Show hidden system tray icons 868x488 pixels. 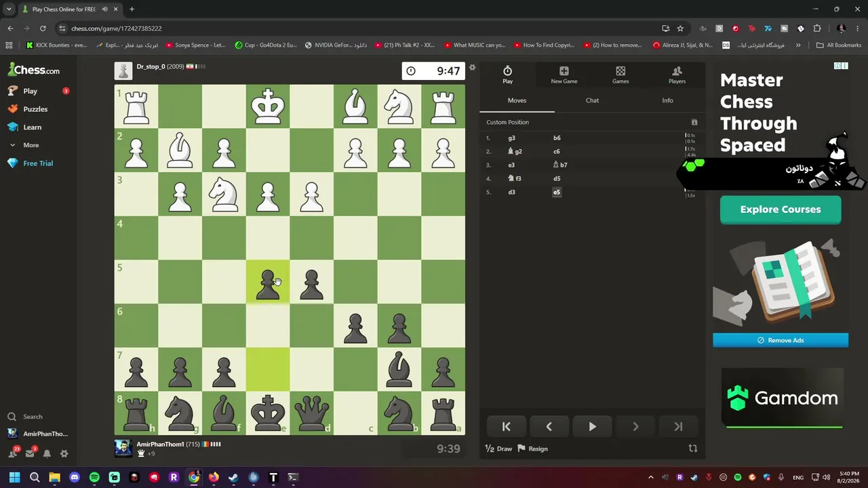pyautogui.click(x=651, y=477)
